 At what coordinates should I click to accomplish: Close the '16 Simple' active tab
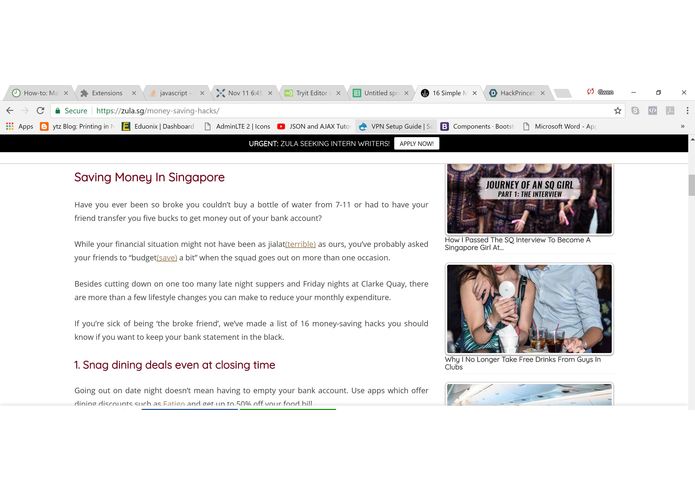click(474, 93)
